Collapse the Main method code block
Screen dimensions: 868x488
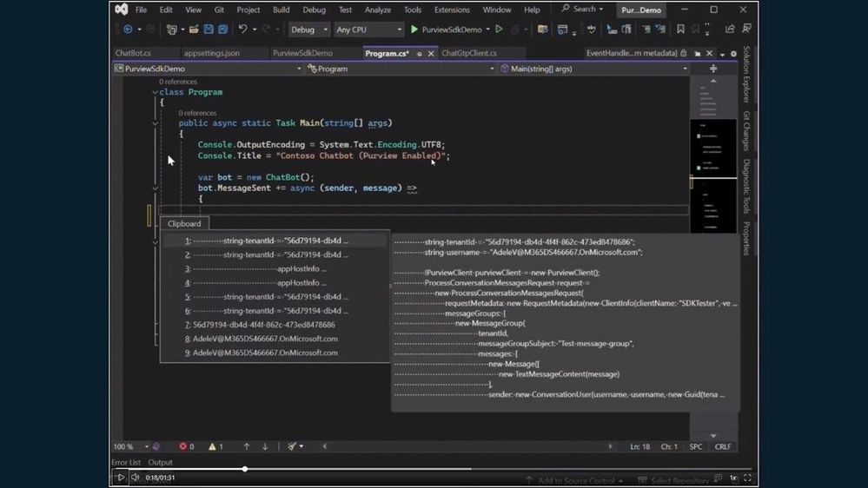[155, 123]
